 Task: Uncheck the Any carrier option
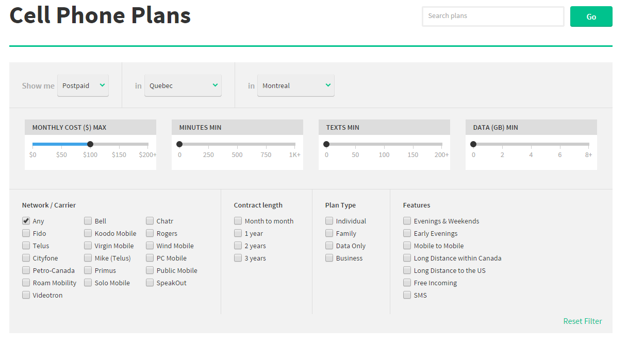pos(26,221)
